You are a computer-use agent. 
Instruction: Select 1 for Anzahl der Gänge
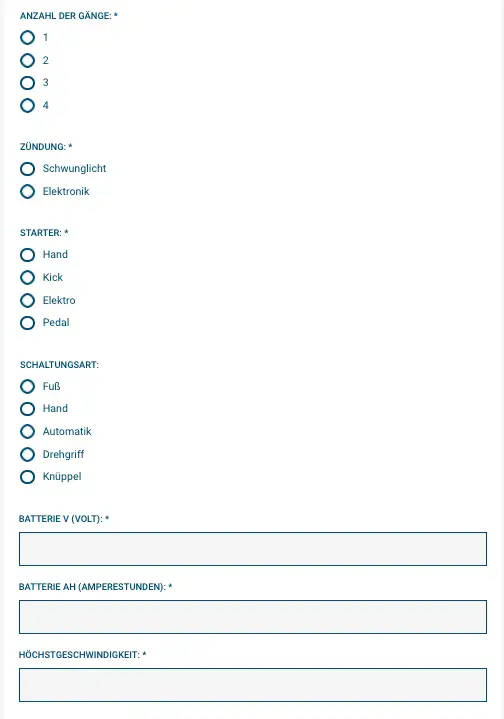click(28, 38)
